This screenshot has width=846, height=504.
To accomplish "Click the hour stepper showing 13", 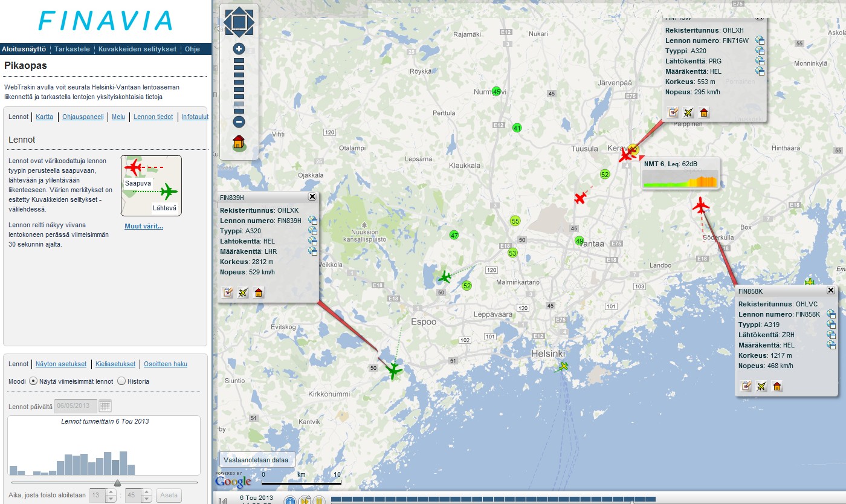I will 102,496.
